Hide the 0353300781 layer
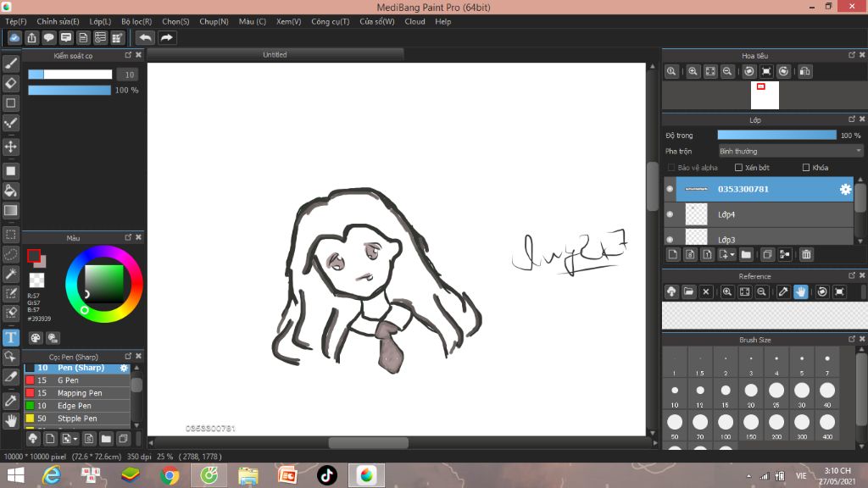 coord(670,189)
